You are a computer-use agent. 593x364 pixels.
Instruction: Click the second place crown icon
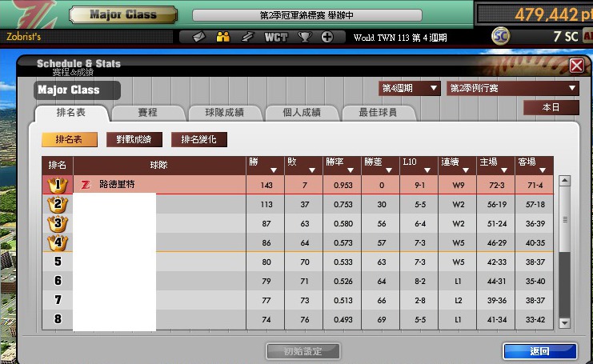pos(58,205)
